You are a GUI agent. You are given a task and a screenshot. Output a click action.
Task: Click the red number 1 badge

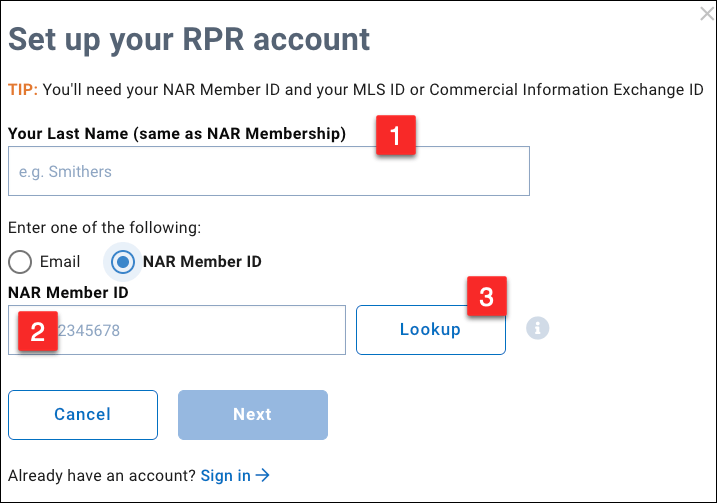(395, 137)
